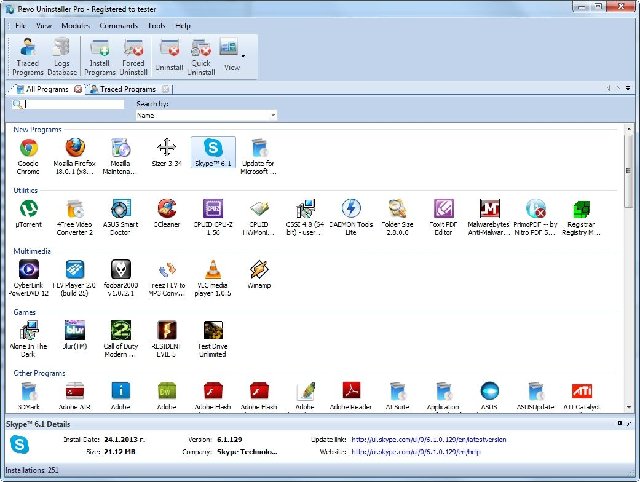
Task: Select Foxit PDF Editor
Action: (x=443, y=217)
